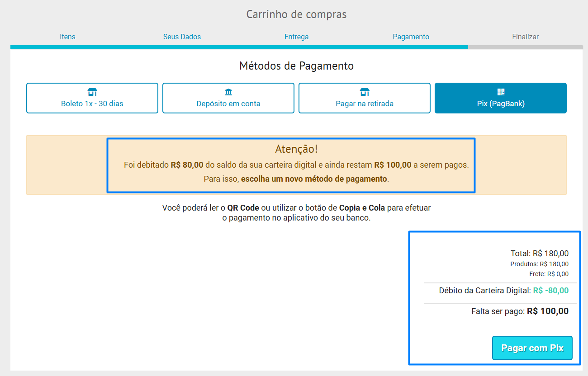Viewport: 588px width, 376px height.
Task: Click the 'R$ -80,00' wallet debit value
Action: pos(551,291)
